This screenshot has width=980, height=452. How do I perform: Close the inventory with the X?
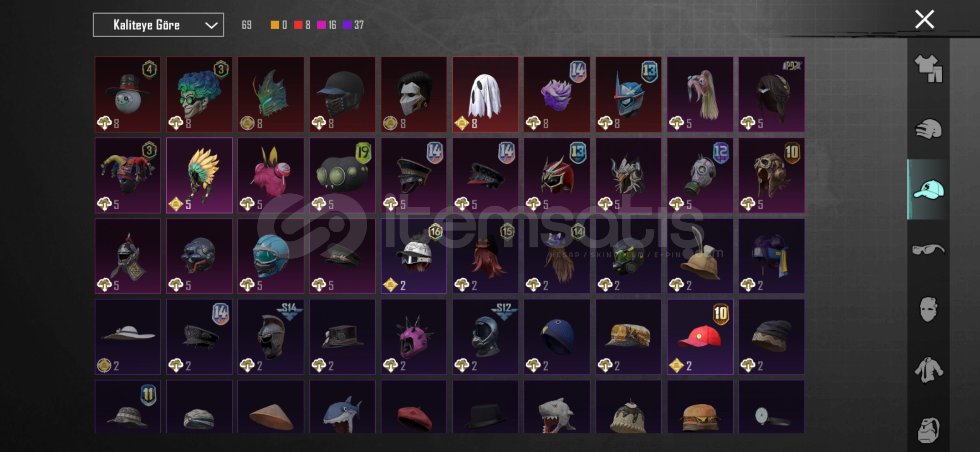(x=924, y=19)
